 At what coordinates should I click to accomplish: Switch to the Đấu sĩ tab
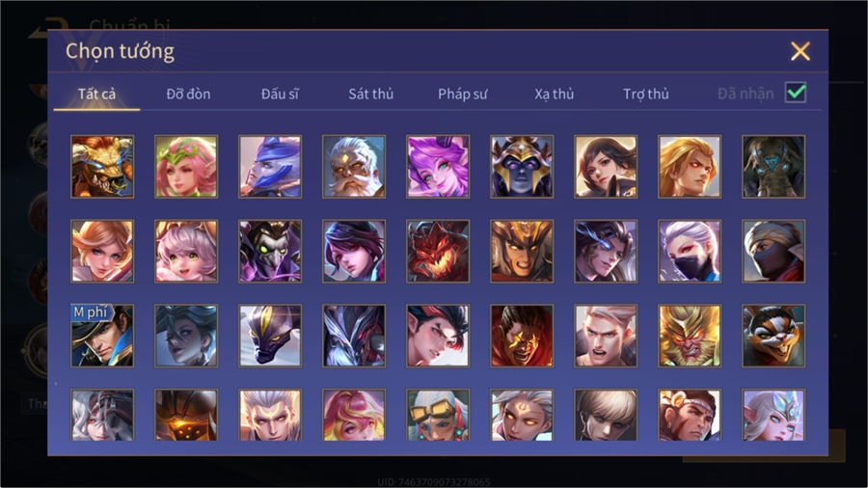[x=280, y=95]
